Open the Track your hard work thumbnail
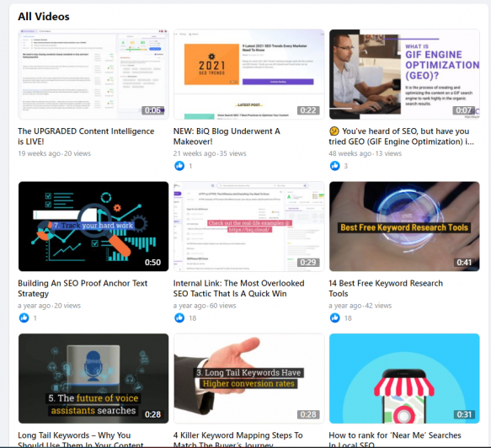This screenshot has height=448, width=491. click(x=93, y=227)
